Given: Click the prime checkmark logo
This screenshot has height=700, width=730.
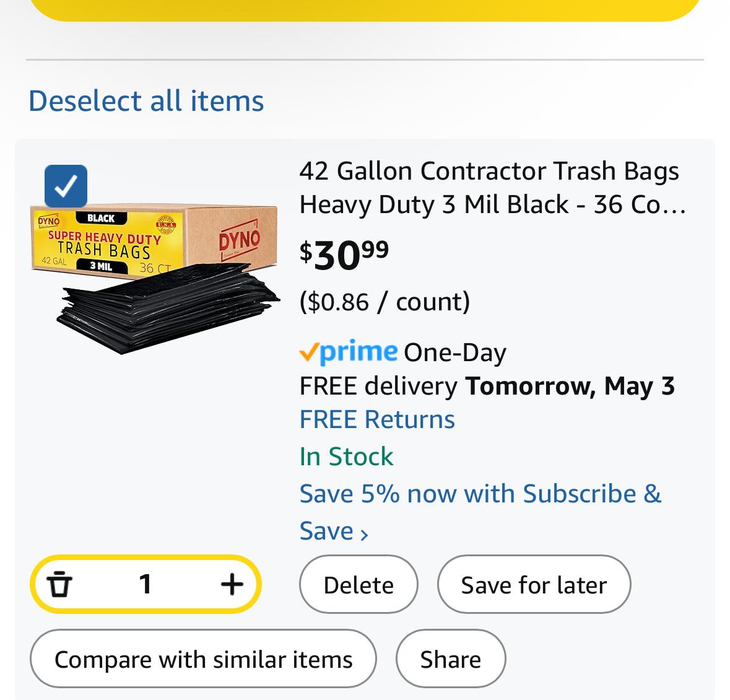Looking at the screenshot, I should coord(348,352).
